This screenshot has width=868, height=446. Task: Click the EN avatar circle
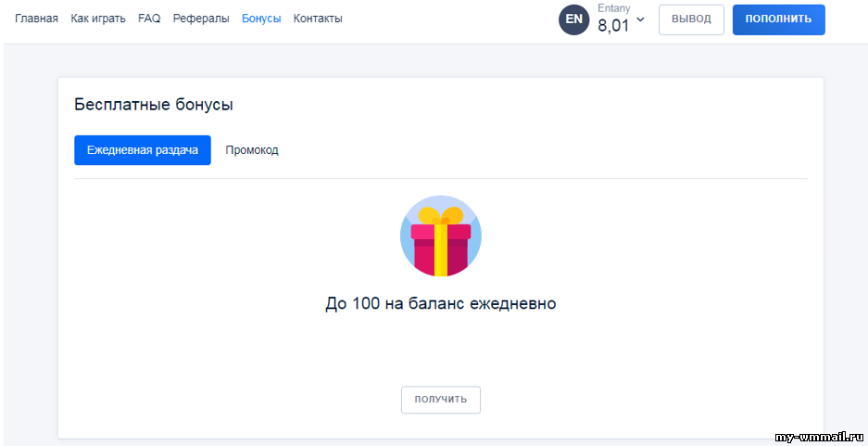(x=574, y=19)
